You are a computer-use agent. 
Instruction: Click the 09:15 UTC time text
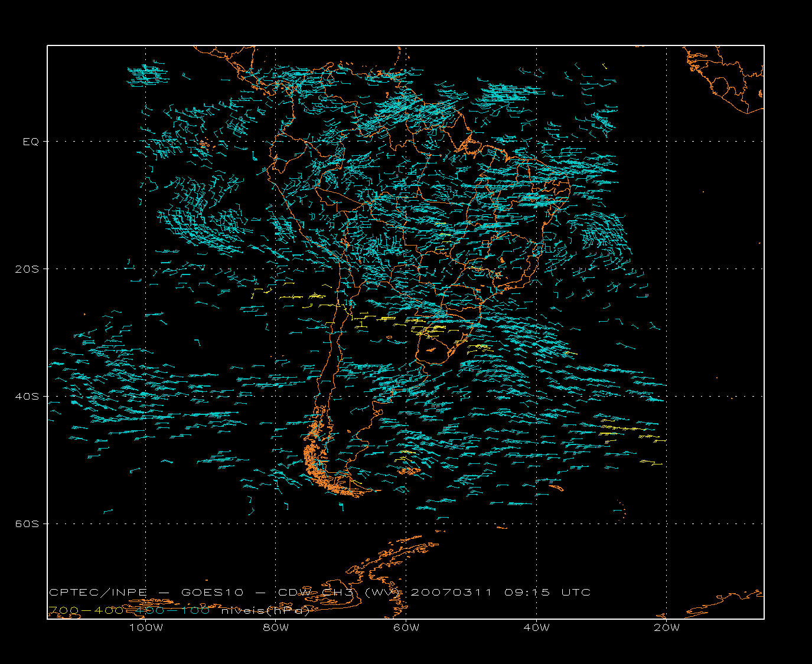coord(548,592)
